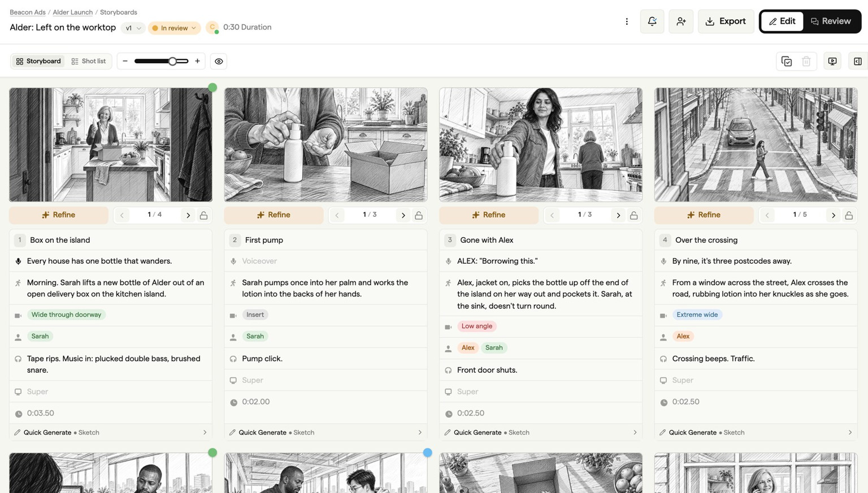Image resolution: width=868 pixels, height=493 pixels.
Task: Switch to Edit mode
Action: tap(782, 21)
